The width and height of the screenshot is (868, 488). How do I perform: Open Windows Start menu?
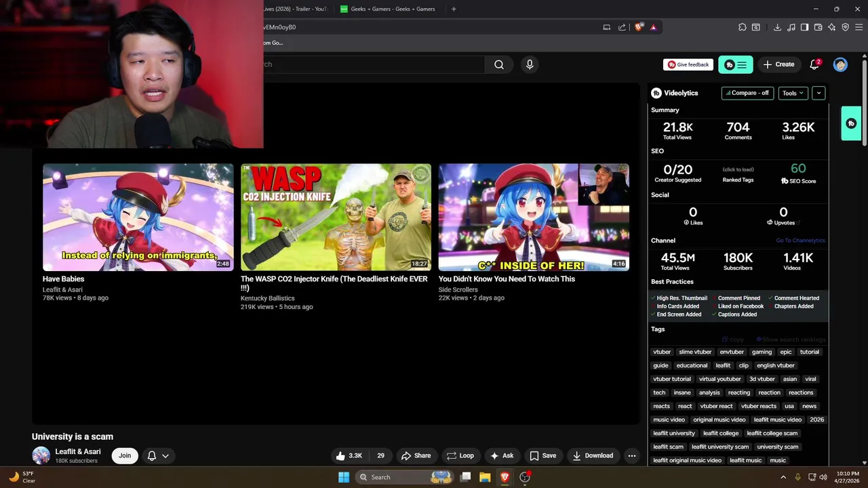pyautogui.click(x=344, y=477)
